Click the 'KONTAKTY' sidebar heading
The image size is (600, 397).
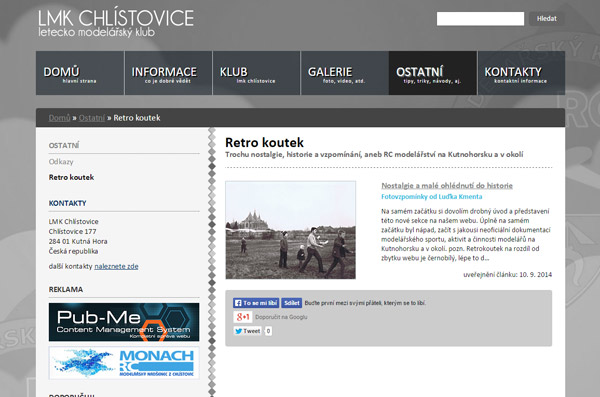pyautogui.click(x=67, y=203)
